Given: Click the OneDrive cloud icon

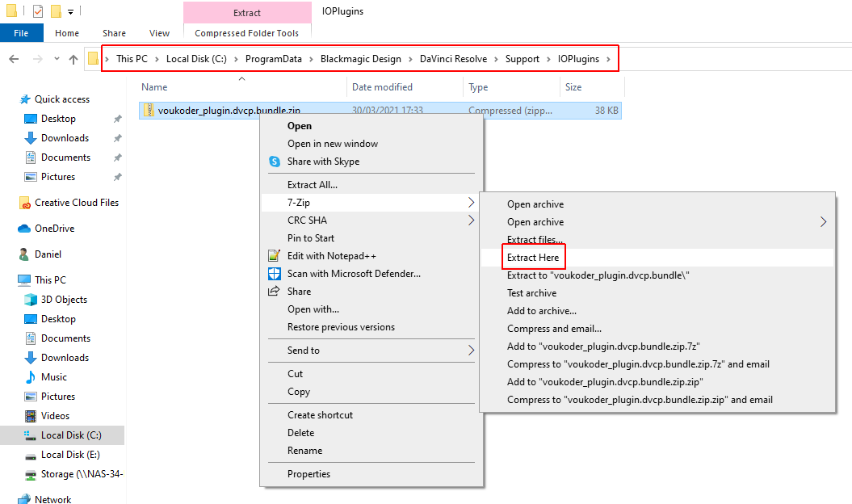Looking at the screenshot, I should [x=24, y=229].
